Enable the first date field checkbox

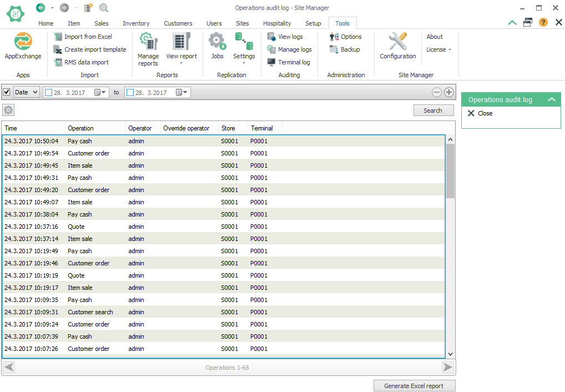tap(48, 92)
